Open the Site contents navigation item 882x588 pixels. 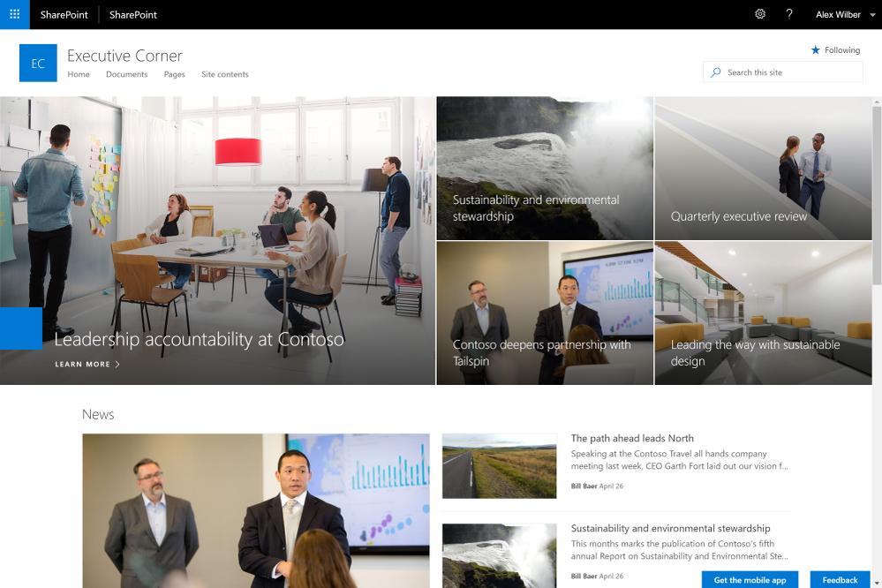[225, 74]
